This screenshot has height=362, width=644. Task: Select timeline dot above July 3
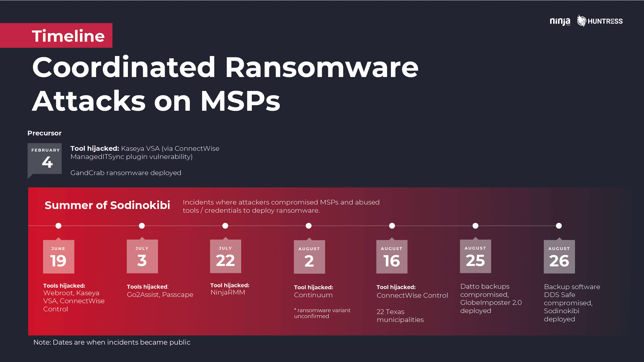click(142, 226)
